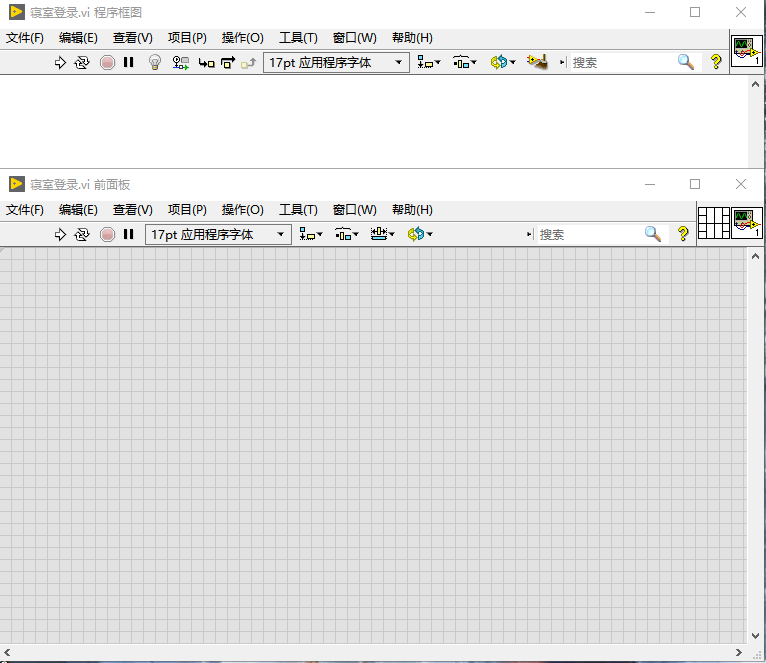This screenshot has height=663, width=766.
Task: Minimize the block diagram window
Action: click(650, 12)
